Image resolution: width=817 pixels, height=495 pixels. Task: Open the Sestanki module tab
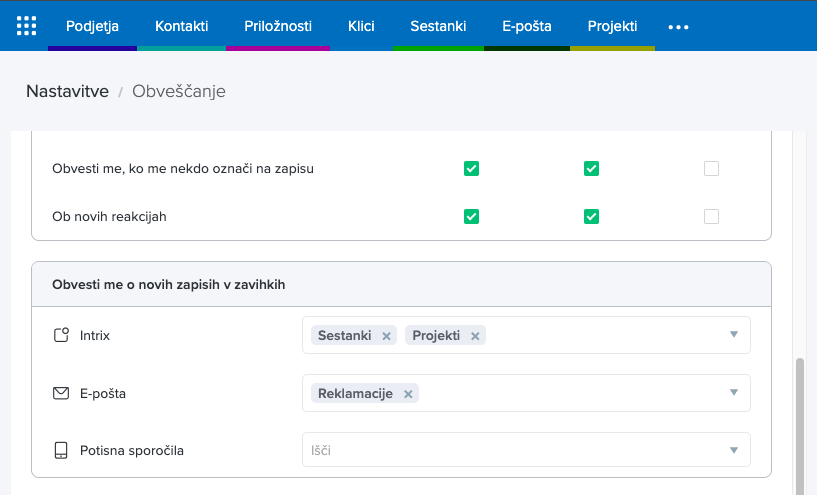438,26
